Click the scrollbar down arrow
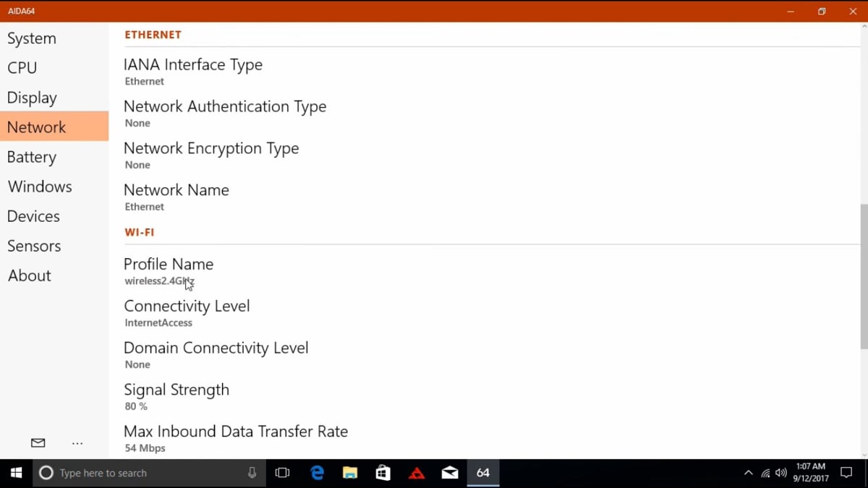 [x=864, y=455]
